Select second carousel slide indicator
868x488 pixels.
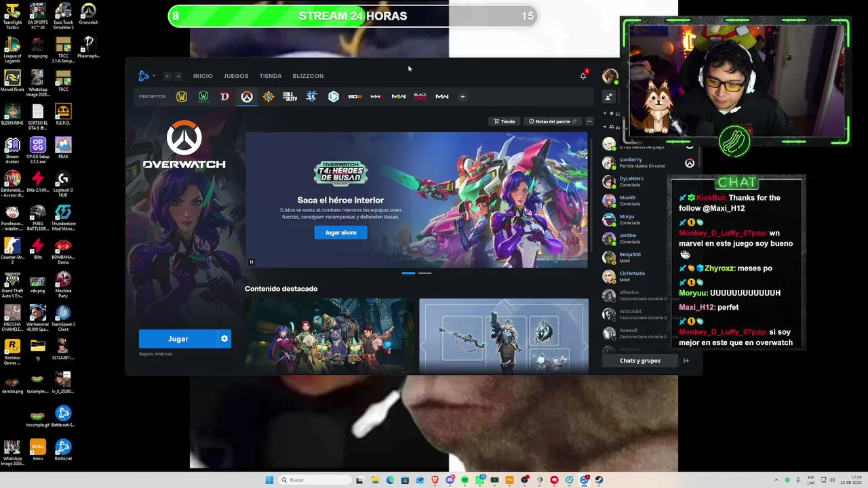[x=425, y=273]
